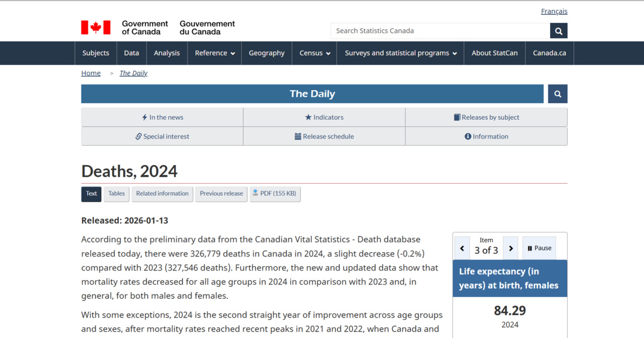The image size is (644, 338).
Task: Expand the Reference menu
Action: [214, 53]
